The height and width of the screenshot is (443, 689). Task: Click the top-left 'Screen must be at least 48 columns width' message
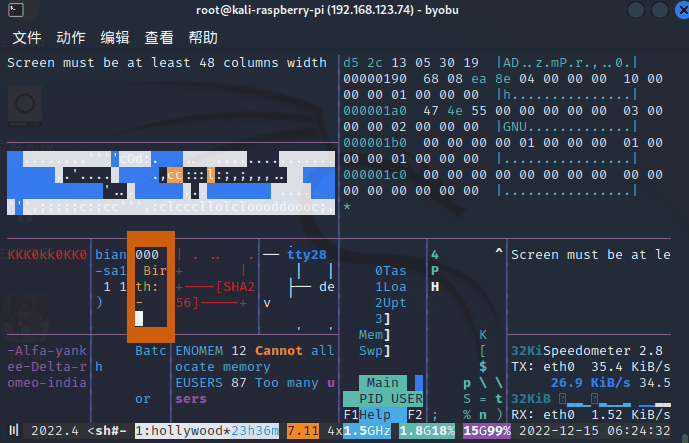tap(167, 63)
